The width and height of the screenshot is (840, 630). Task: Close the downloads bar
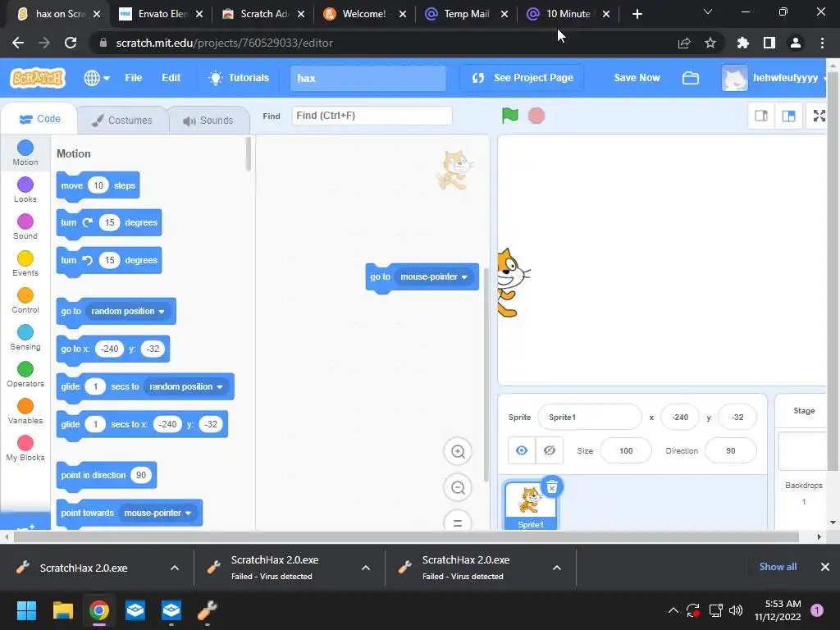click(x=825, y=567)
